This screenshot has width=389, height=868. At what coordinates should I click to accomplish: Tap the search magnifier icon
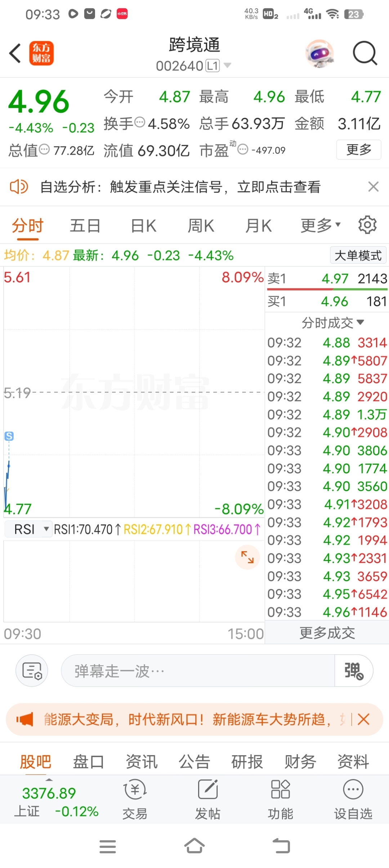coord(365,53)
